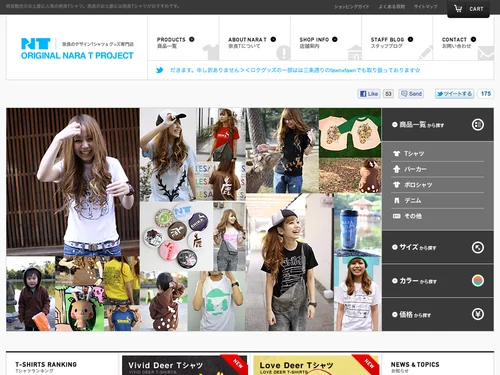Click the envelope icon in CONTACT
Viewport: 500px width, 375px height.
pos(485,53)
